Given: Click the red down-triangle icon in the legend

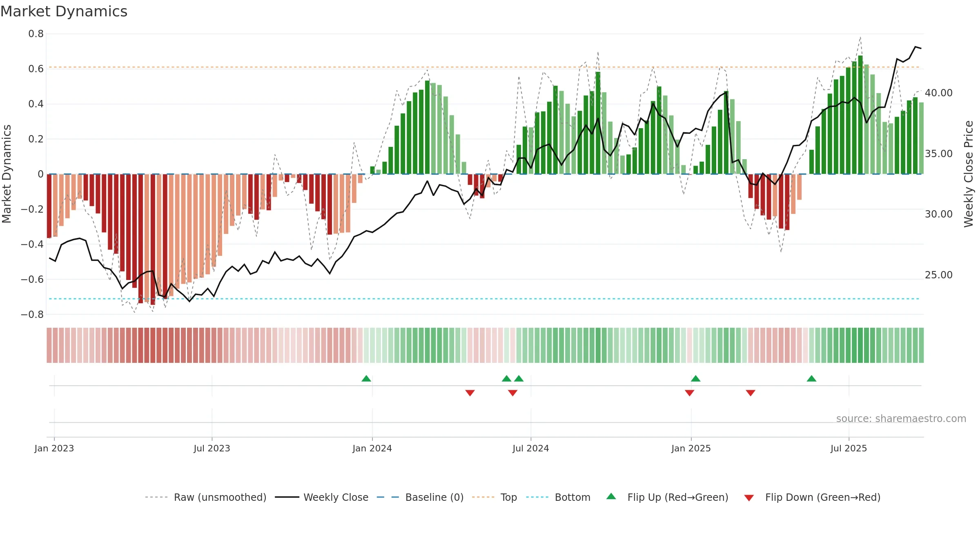Looking at the screenshot, I should pyautogui.click(x=749, y=498).
